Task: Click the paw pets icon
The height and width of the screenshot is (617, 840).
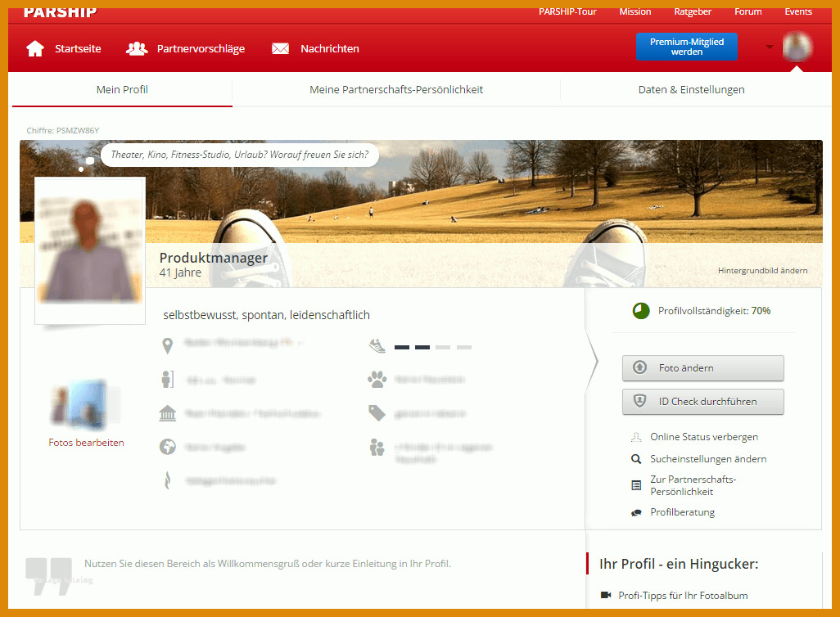Action: (377, 380)
